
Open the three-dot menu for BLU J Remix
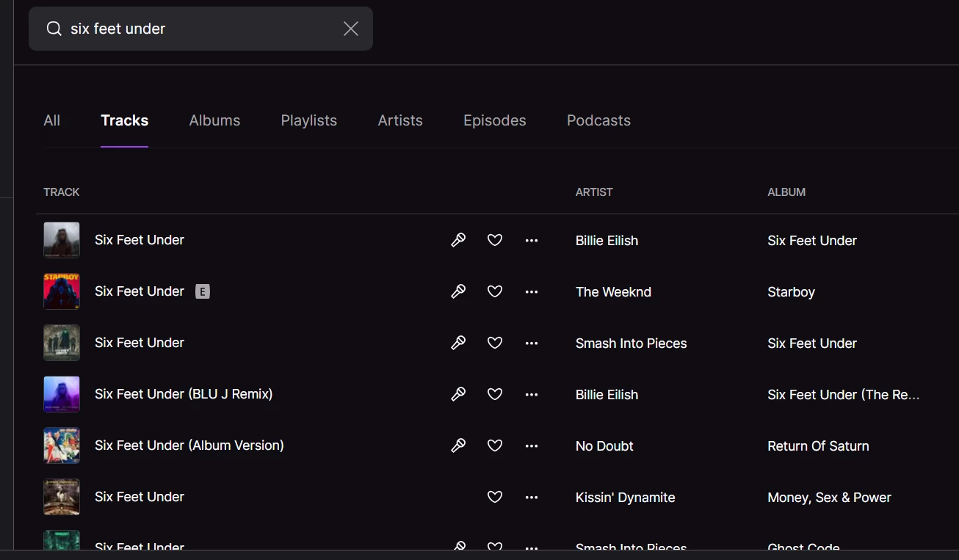coord(532,394)
